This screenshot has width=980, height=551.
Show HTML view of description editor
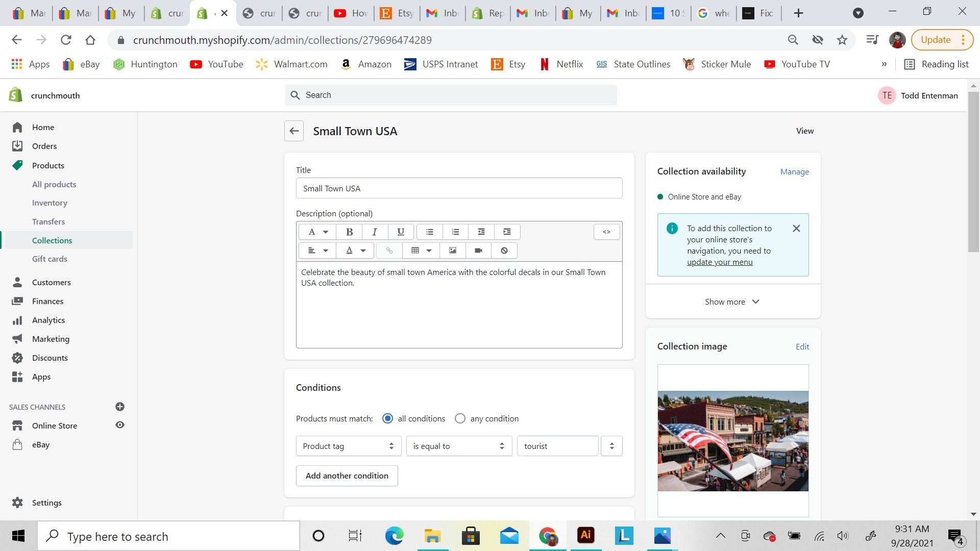pos(606,232)
